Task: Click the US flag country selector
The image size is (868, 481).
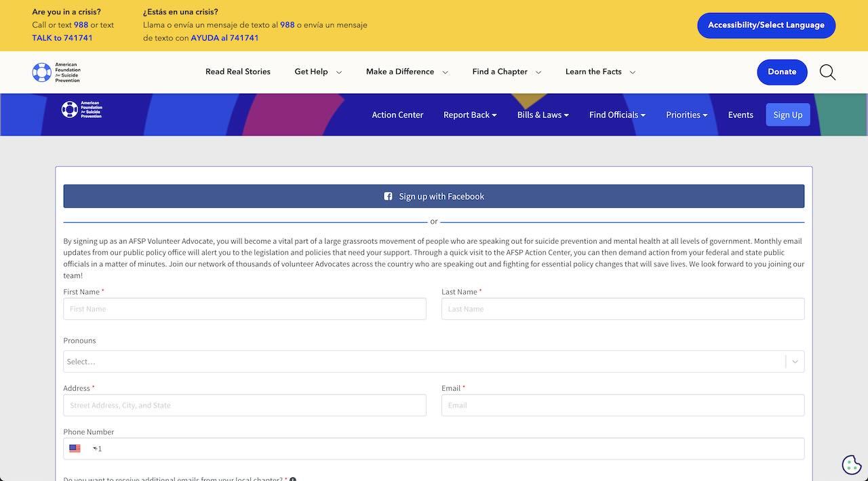Action: coord(75,448)
